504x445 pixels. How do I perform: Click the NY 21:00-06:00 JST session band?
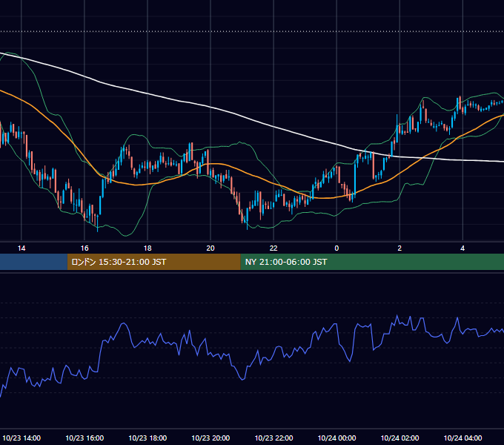click(x=372, y=262)
